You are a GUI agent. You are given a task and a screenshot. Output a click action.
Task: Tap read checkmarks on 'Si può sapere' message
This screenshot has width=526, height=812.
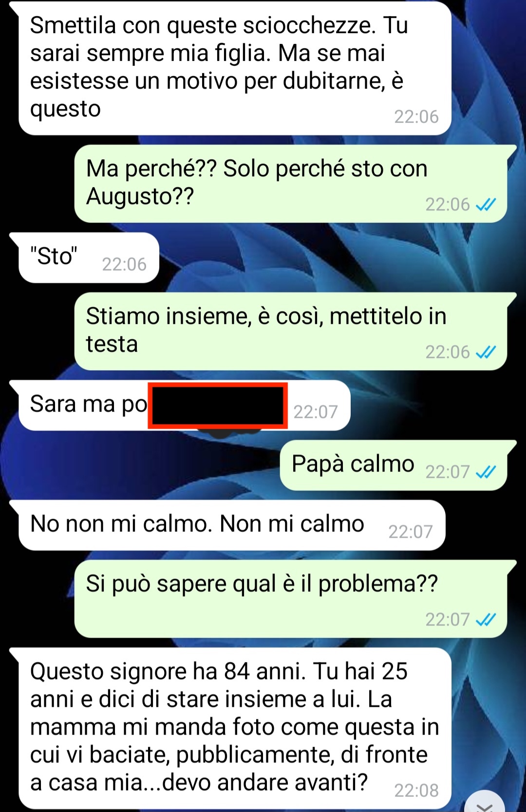coord(486,620)
